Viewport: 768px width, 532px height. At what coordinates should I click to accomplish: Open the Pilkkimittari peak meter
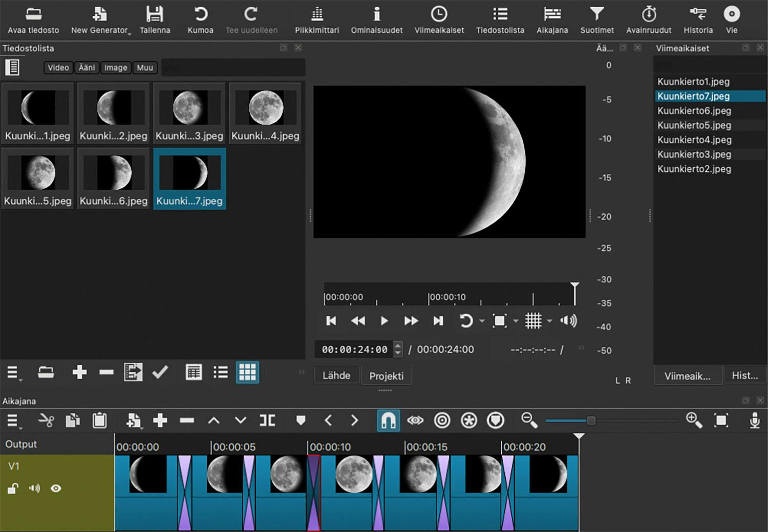[x=317, y=14]
